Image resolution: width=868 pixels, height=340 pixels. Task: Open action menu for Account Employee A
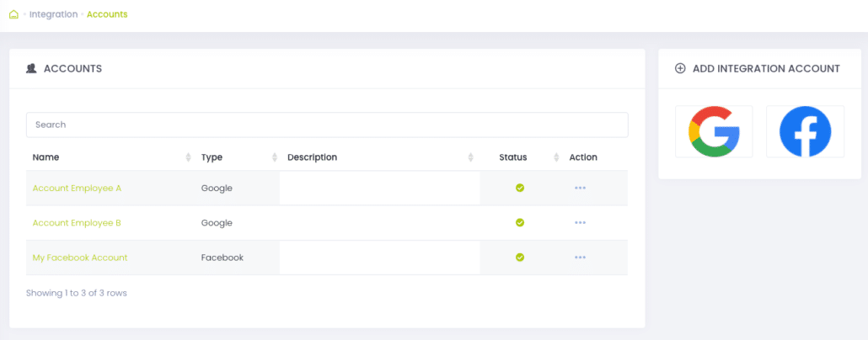tap(580, 188)
